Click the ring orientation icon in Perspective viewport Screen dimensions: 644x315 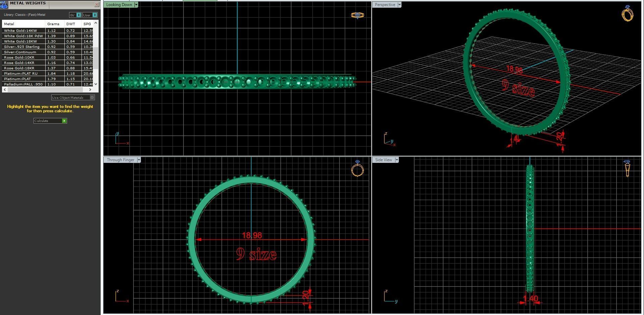pyautogui.click(x=628, y=13)
